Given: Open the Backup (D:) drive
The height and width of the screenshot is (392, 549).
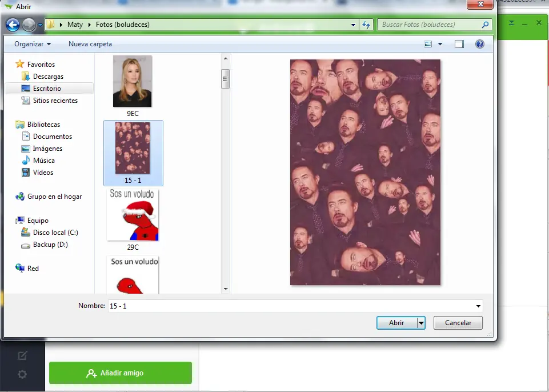Looking at the screenshot, I should 50,245.
